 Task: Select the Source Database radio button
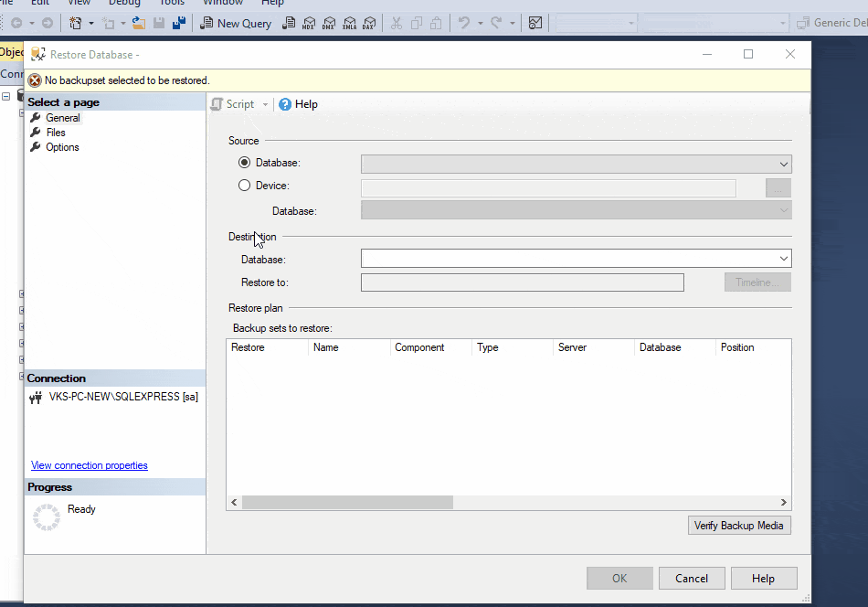point(244,163)
